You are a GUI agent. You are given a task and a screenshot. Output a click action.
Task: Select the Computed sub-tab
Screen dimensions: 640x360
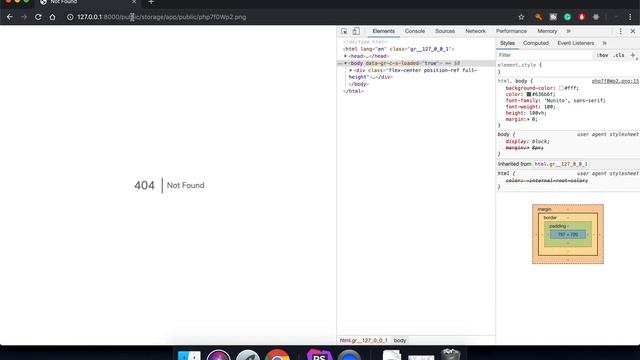tap(536, 43)
